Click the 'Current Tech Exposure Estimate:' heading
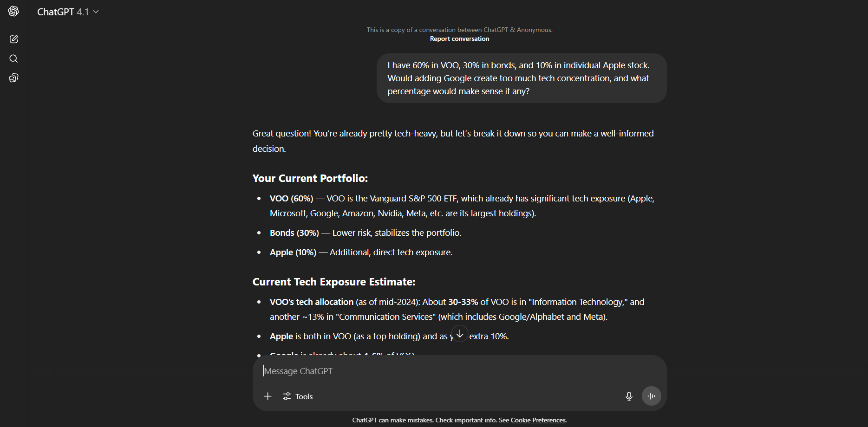 pyautogui.click(x=334, y=282)
